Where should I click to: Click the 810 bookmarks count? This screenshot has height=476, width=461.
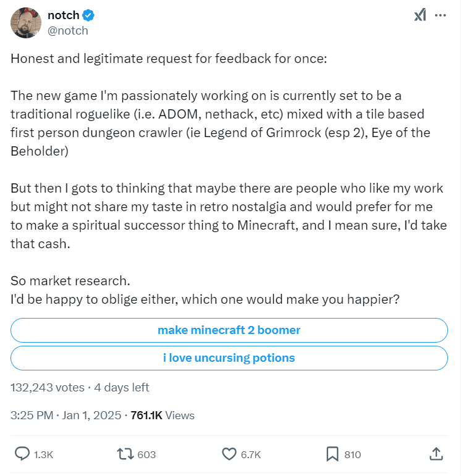(x=352, y=454)
